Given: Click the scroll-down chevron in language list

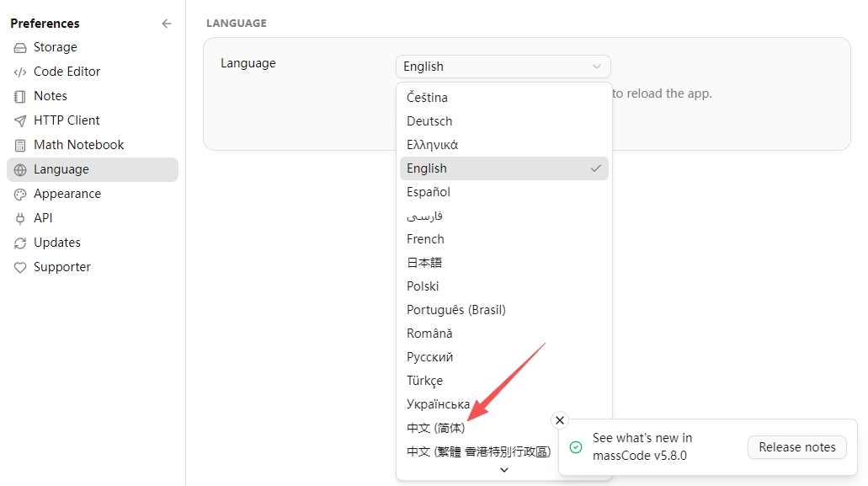Looking at the screenshot, I should click(x=503, y=470).
